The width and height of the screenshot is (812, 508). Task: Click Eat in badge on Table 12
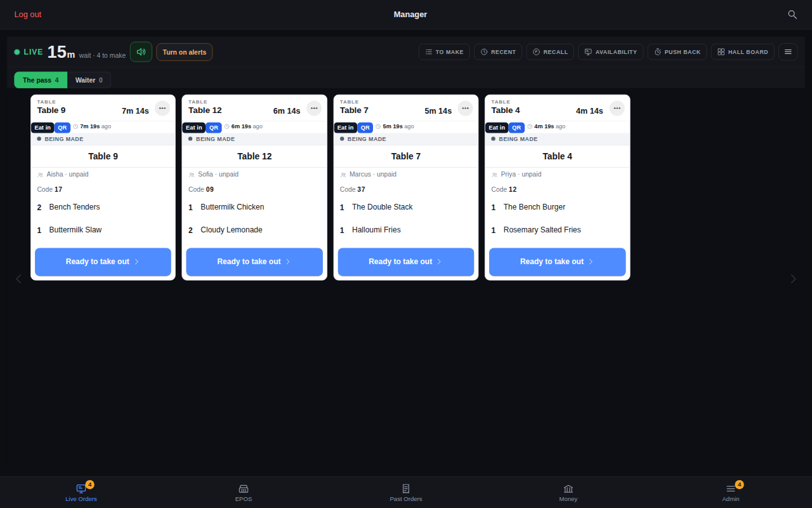click(194, 128)
